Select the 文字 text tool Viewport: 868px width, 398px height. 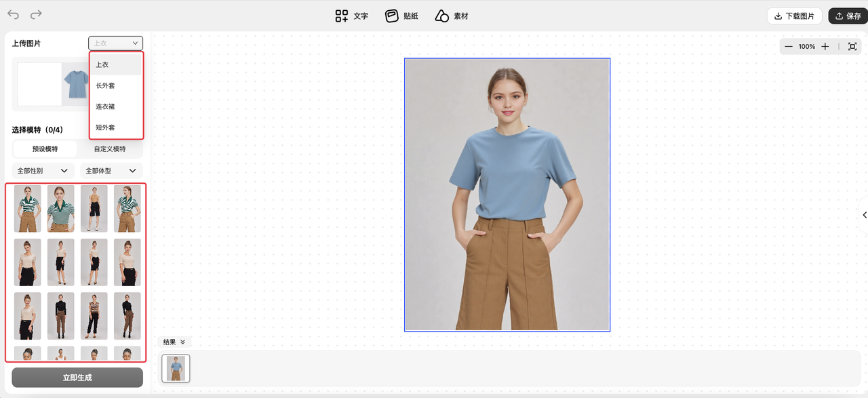351,16
